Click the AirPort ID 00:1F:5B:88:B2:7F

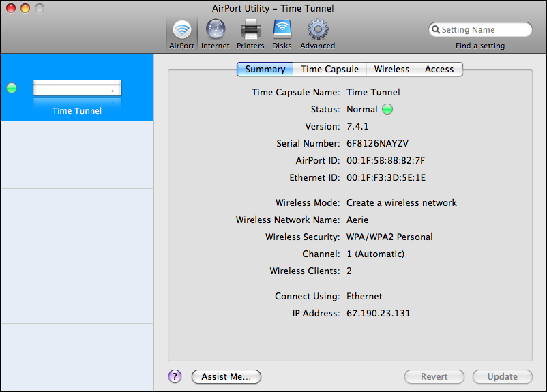tap(385, 160)
